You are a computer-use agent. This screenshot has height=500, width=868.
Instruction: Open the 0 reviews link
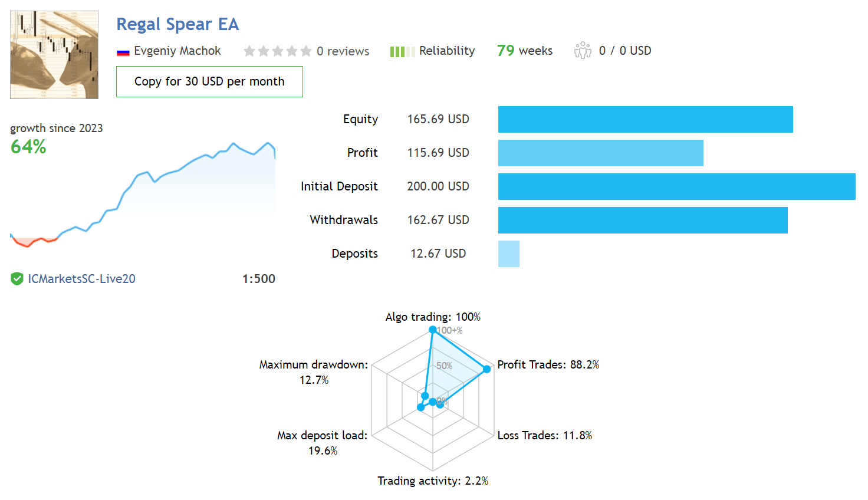[343, 51]
